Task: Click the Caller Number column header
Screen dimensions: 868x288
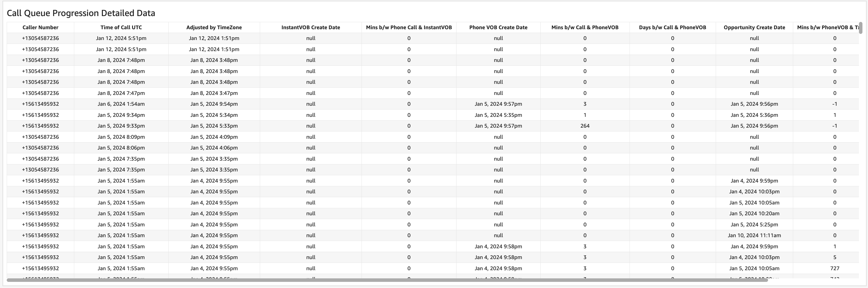Action: pos(40,28)
